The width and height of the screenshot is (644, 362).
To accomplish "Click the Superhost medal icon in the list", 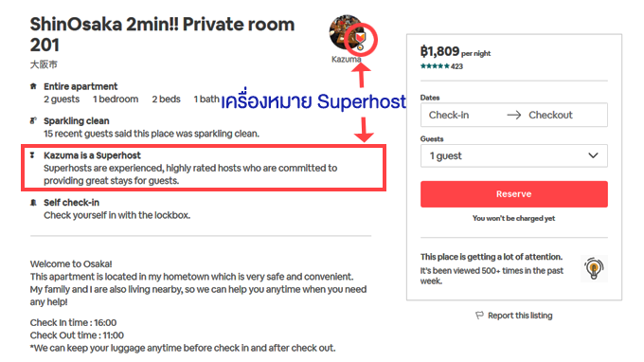I will pos(32,155).
